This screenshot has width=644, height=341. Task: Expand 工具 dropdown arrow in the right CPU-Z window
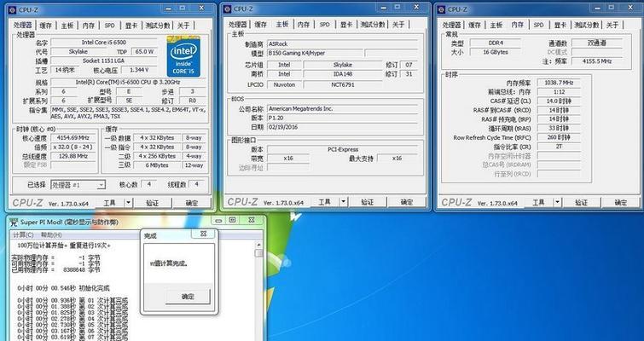point(557,202)
